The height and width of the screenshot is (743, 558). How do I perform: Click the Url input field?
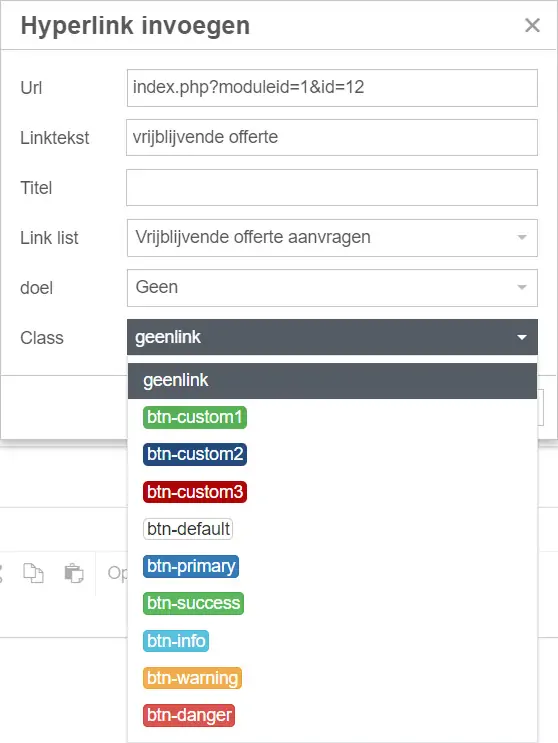click(332, 88)
